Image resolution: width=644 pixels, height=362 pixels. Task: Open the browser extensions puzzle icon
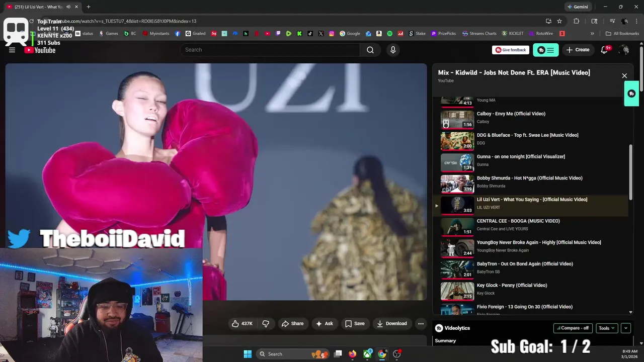click(577, 21)
